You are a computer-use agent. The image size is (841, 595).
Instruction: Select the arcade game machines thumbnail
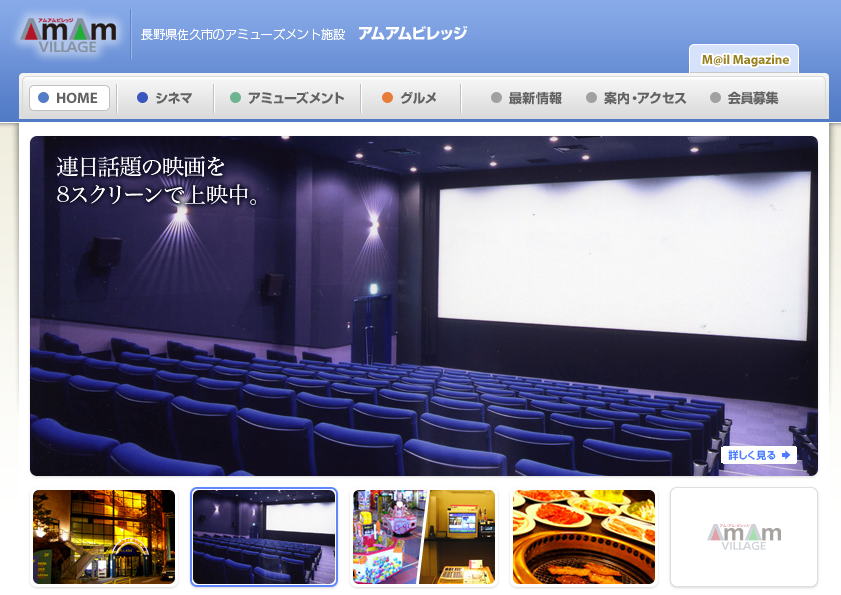(x=424, y=537)
